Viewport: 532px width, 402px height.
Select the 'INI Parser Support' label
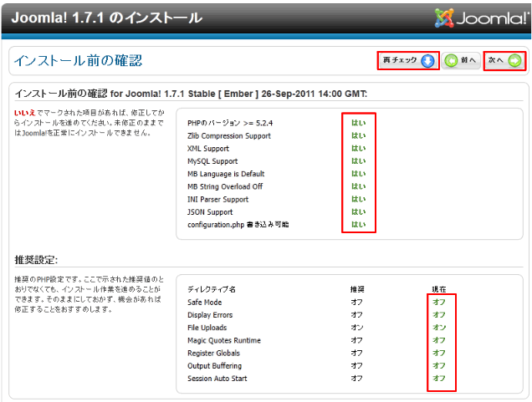[217, 199]
